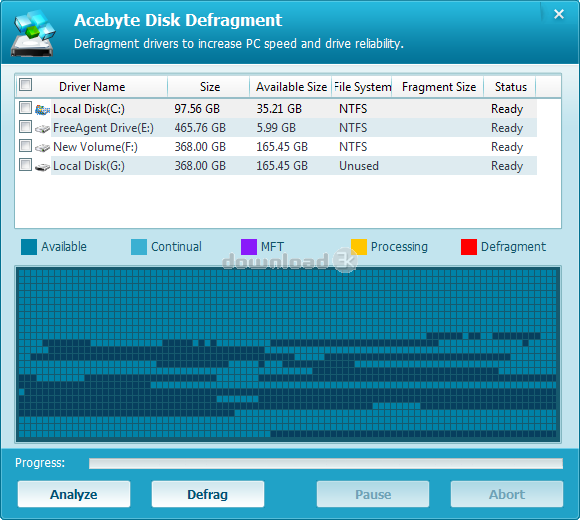Sort by the Driver Name column header

(92, 87)
